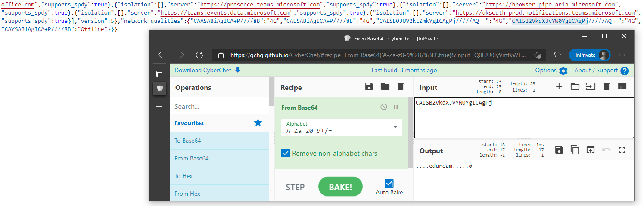Click the CyberChef icon in the title bar
Image resolution: width=644 pixels, height=206 pixels.
point(347,38)
